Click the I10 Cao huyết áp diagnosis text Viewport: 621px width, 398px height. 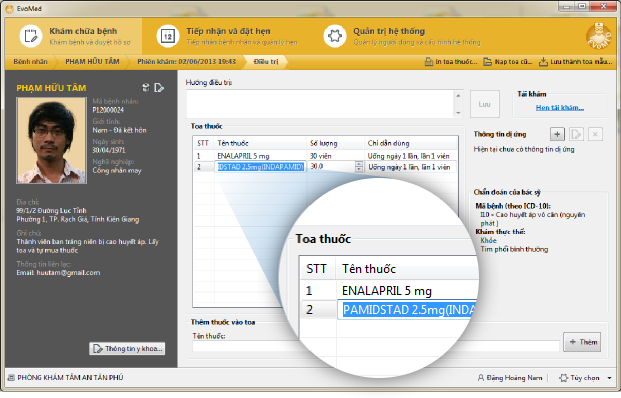533,219
